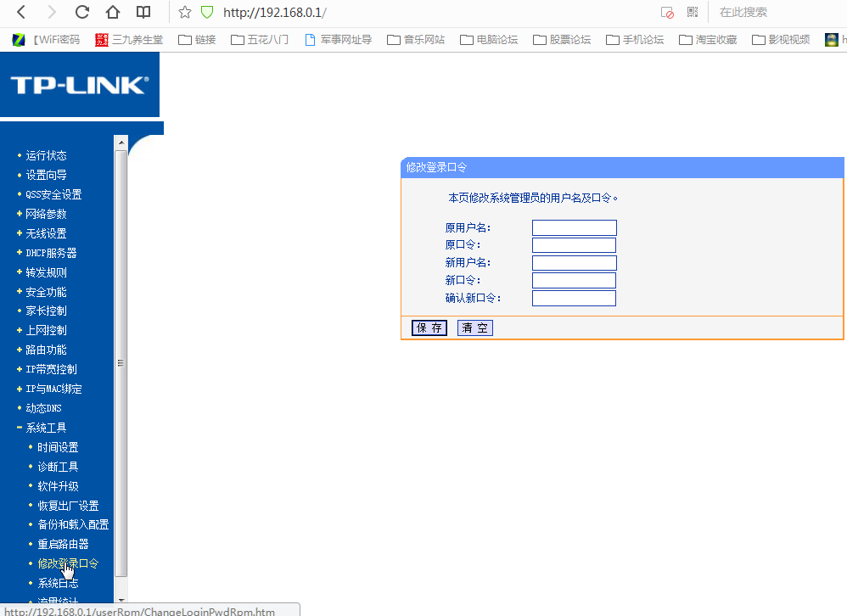Expand the 安全功能 menu
Screen dimensions: 847x616
tap(46, 292)
